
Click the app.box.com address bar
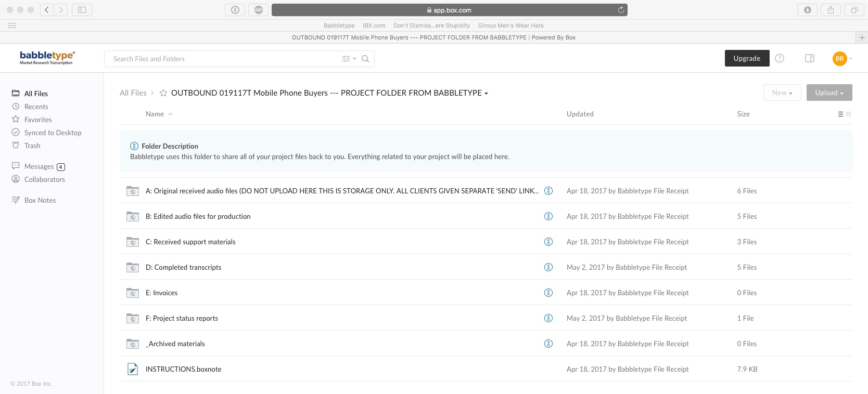pyautogui.click(x=450, y=10)
